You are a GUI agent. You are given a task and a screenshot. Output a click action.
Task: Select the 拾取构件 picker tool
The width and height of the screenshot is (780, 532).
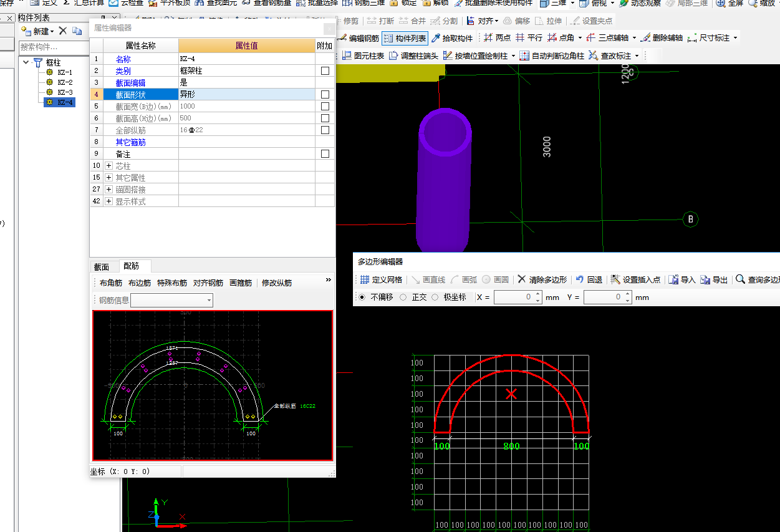click(x=453, y=38)
